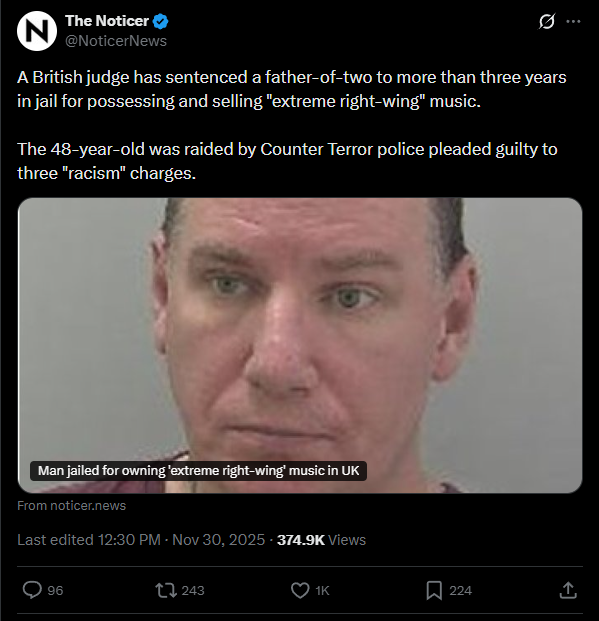599x621 pixels.
Task: Bookmark the post
Action: coord(434,591)
